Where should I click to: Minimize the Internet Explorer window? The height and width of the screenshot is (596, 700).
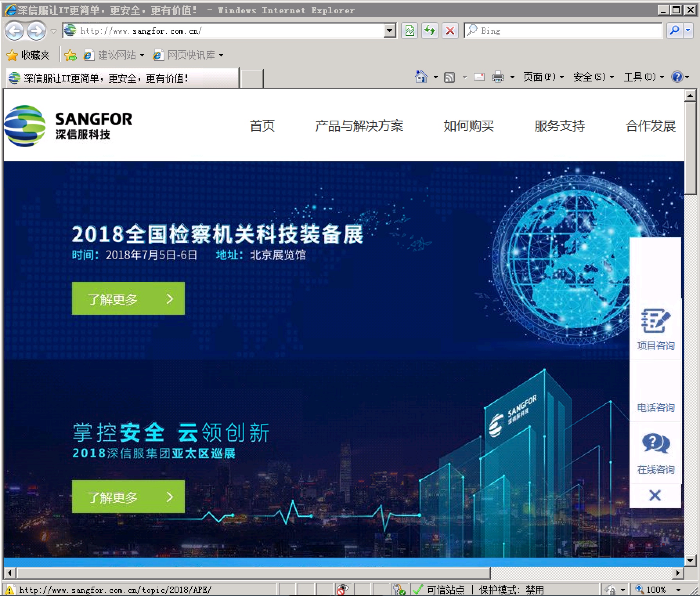pyautogui.click(x=663, y=10)
